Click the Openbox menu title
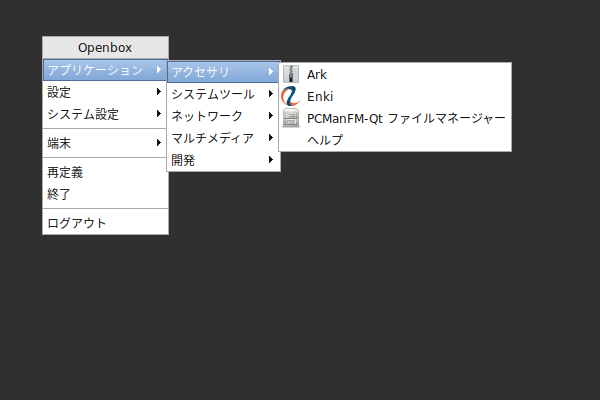Viewport: 600px width, 400px height. (105, 47)
